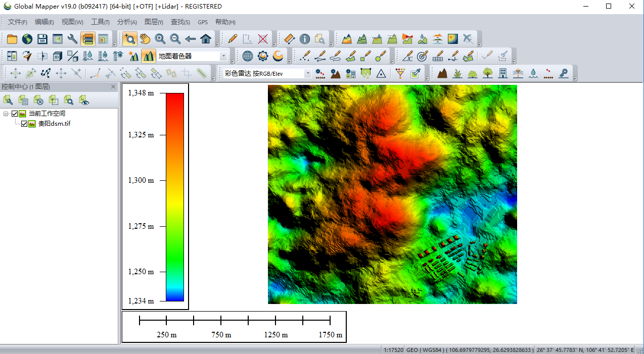The image size is (644, 354).
Task: Open the 彩色雷达 按RGB/Elev dropdown
Action: [x=307, y=73]
